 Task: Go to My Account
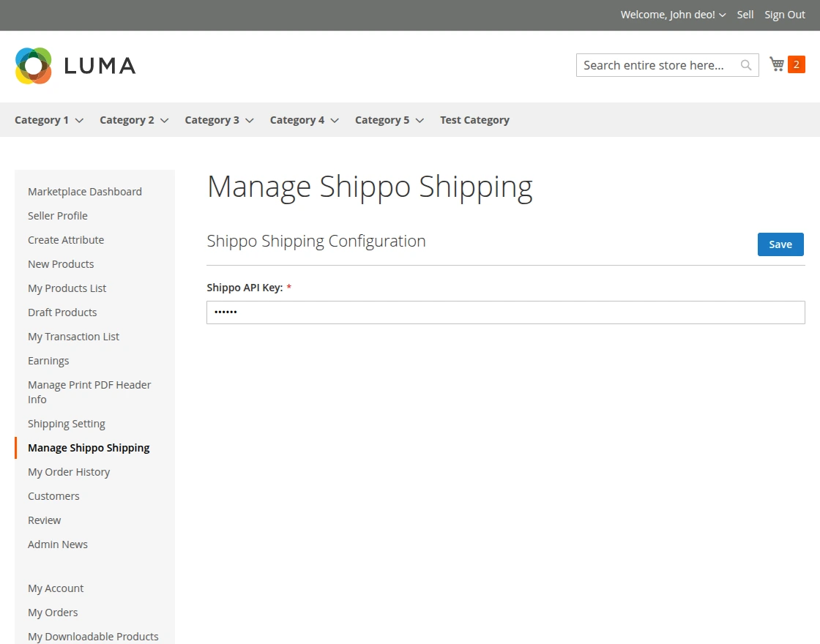pyautogui.click(x=56, y=588)
